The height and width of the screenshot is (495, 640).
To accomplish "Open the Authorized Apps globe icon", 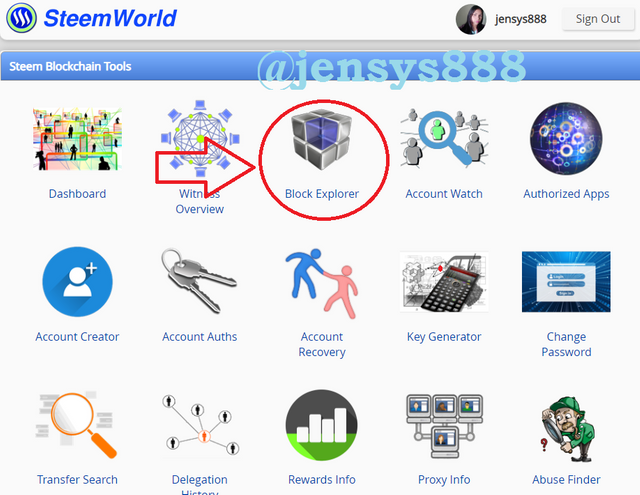I will coord(566,139).
